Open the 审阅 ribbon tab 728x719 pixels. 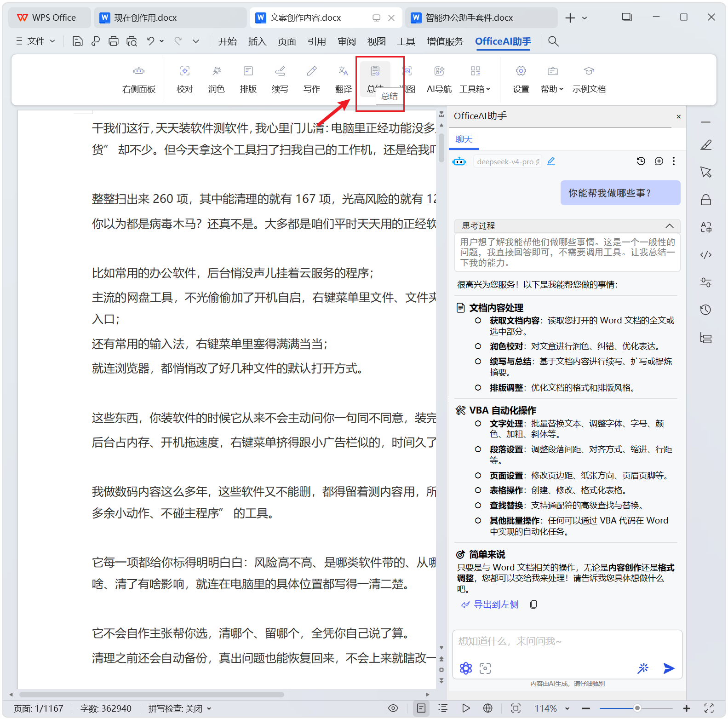click(x=346, y=41)
